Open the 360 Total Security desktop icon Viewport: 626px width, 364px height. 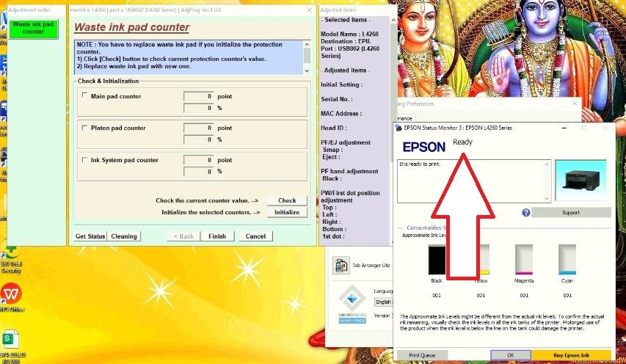pyautogui.click(x=11, y=260)
